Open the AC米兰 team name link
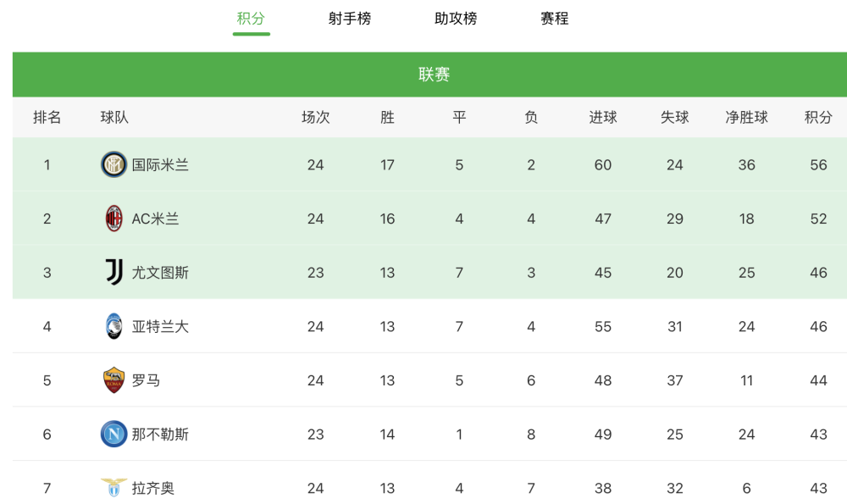The height and width of the screenshot is (504, 847). pyautogui.click(x=155, y=219)
